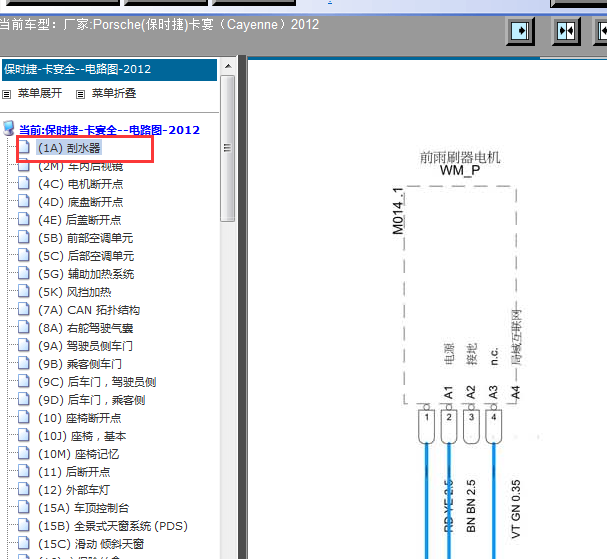The image size is (607, 559).
Task: Click 菜单折叠 to collapse the menu
Action: pos(114,93)
